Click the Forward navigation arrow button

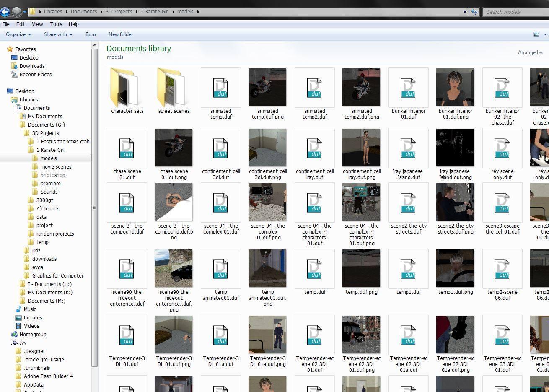pyautogui.click(x=16, y=12)
